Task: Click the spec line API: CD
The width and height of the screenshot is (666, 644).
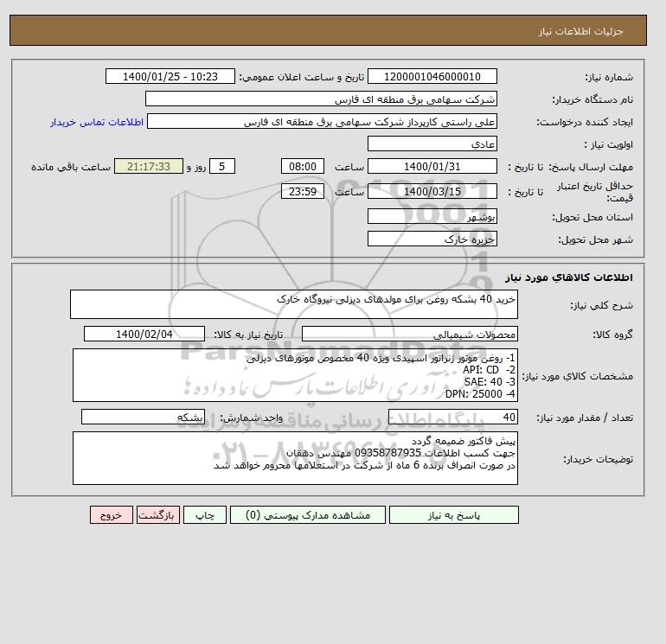Action: coord(489,370)
